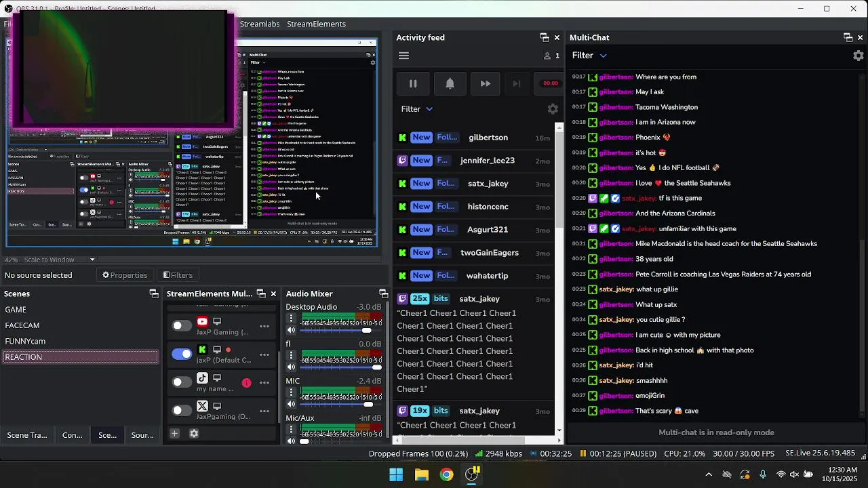Screen dimensions: 868x488
Task: Add a multistream channel with plus
Action: coord(174,433)
